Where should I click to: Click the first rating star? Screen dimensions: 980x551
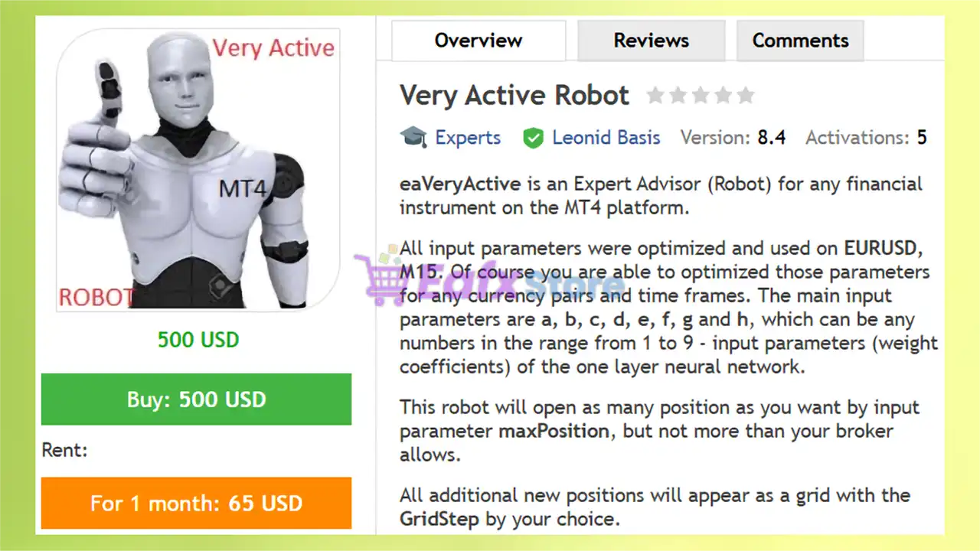[655, 96]
